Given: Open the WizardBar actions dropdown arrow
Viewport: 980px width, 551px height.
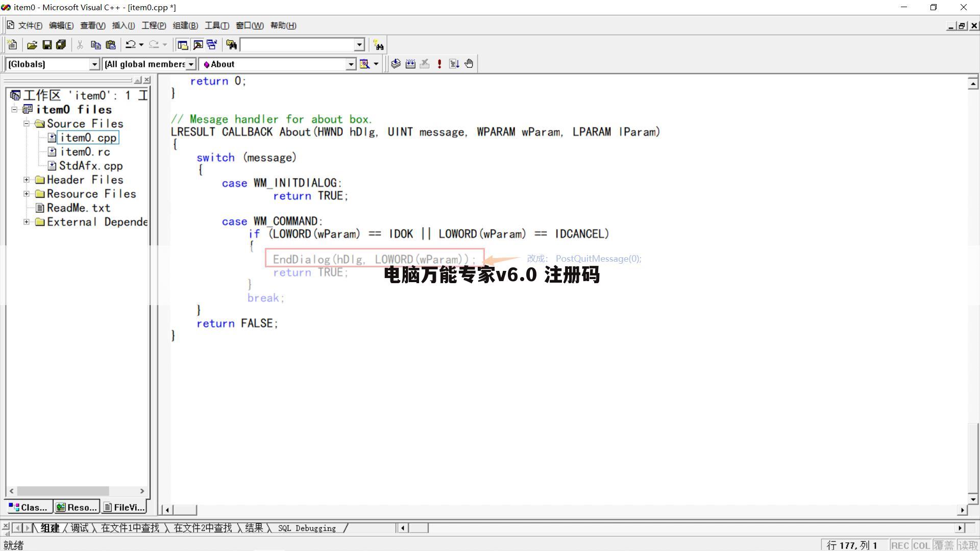Looking at the screenshot, I should point(376,64).
